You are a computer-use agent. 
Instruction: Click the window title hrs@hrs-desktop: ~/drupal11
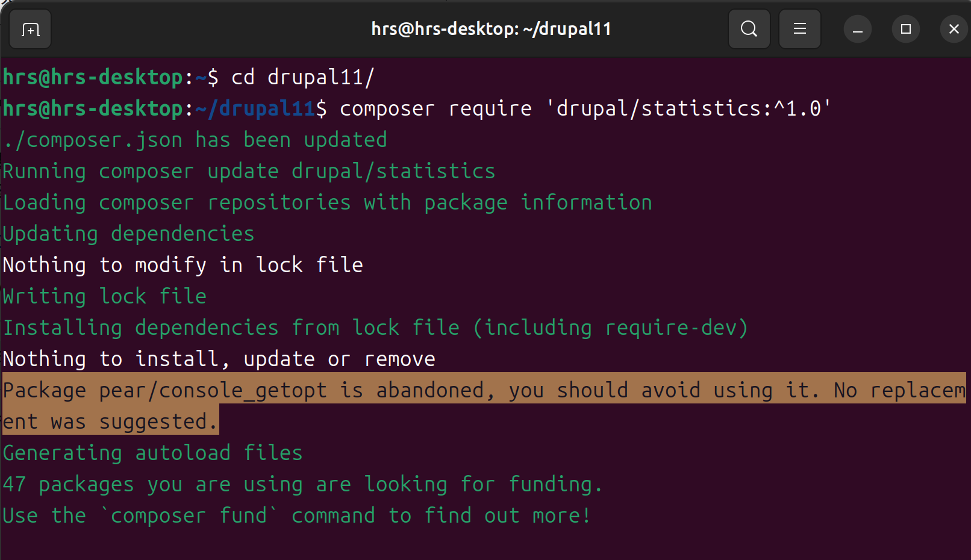tap(491, 29)
